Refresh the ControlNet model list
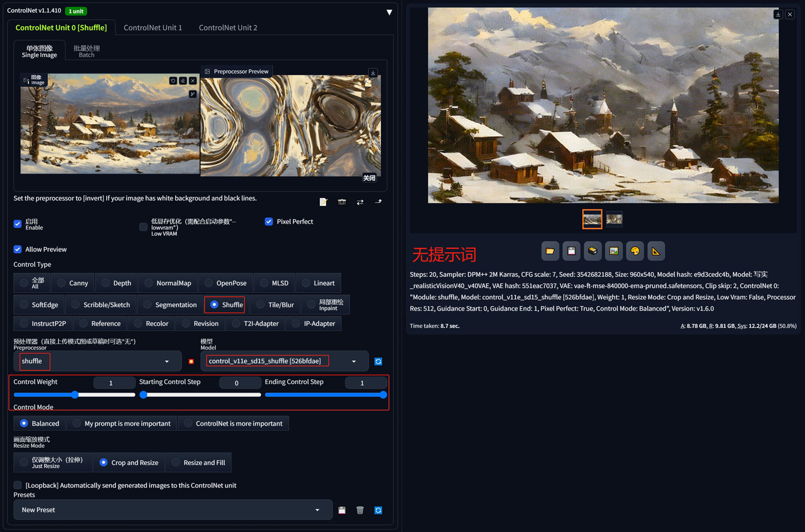This screenshot has width=805, height=532. (x=378, y=361)
